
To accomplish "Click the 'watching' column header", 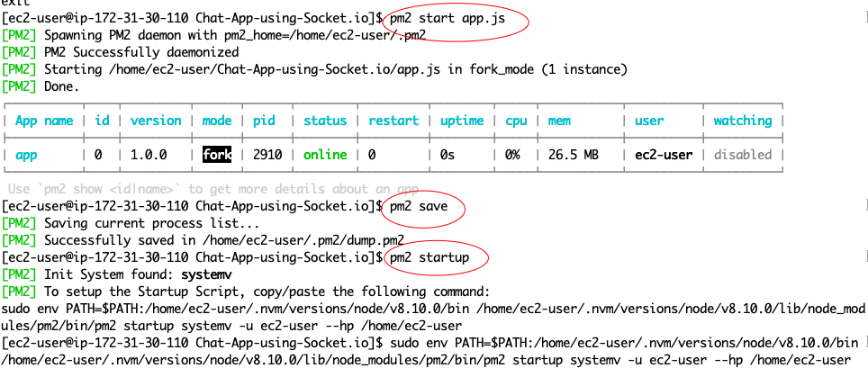I will coord(742,121).
